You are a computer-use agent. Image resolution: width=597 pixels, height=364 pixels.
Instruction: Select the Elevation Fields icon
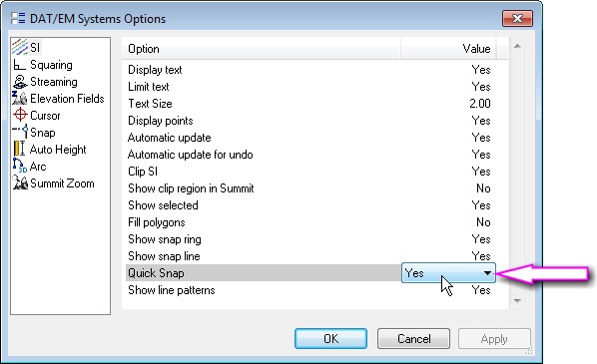coord(19,99)
